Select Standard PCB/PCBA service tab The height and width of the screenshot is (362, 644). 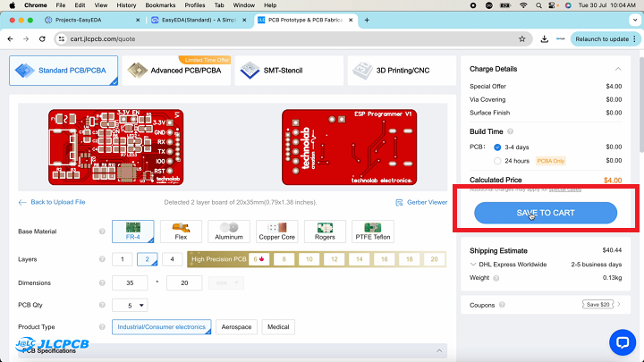pyautogui.click(x=64, y=71)
